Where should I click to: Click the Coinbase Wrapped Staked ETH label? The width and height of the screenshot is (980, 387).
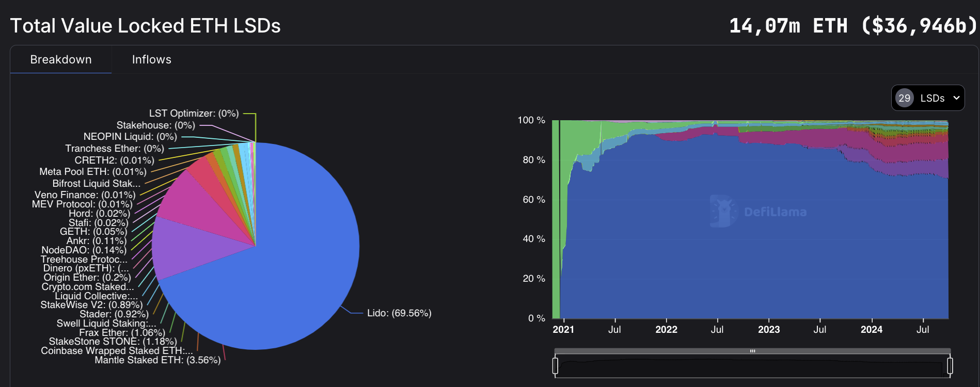117,351
